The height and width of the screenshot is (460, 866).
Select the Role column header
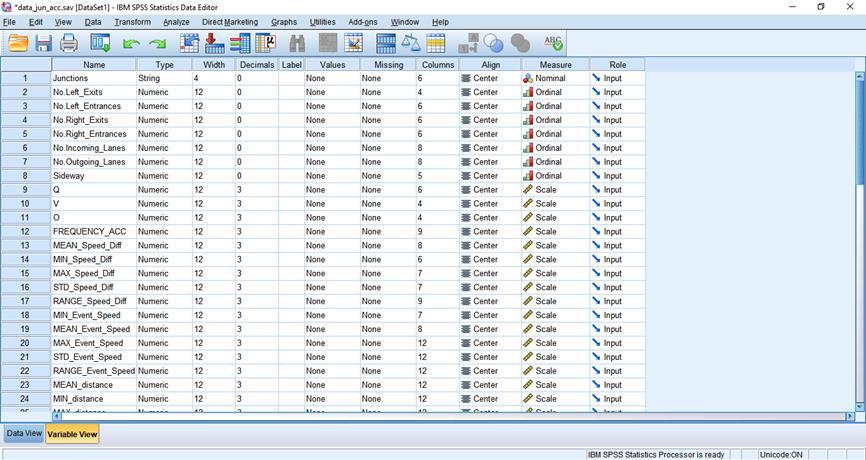(x=617, y=65)
